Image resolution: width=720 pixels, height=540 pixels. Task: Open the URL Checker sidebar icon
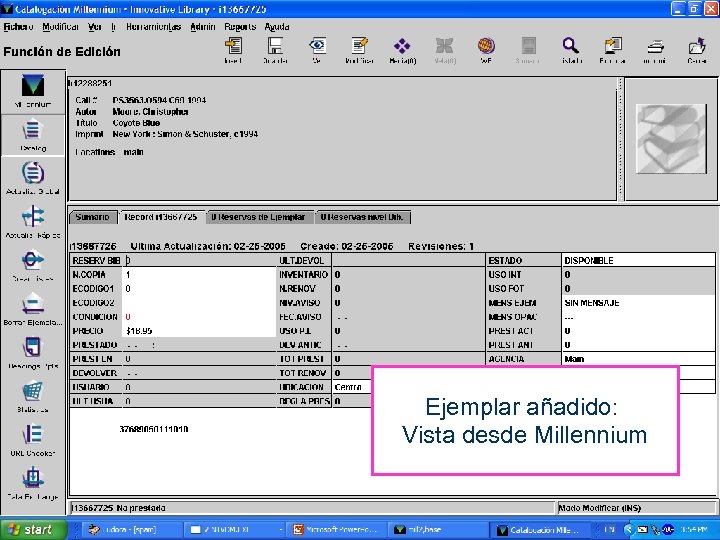click(33, 440)
